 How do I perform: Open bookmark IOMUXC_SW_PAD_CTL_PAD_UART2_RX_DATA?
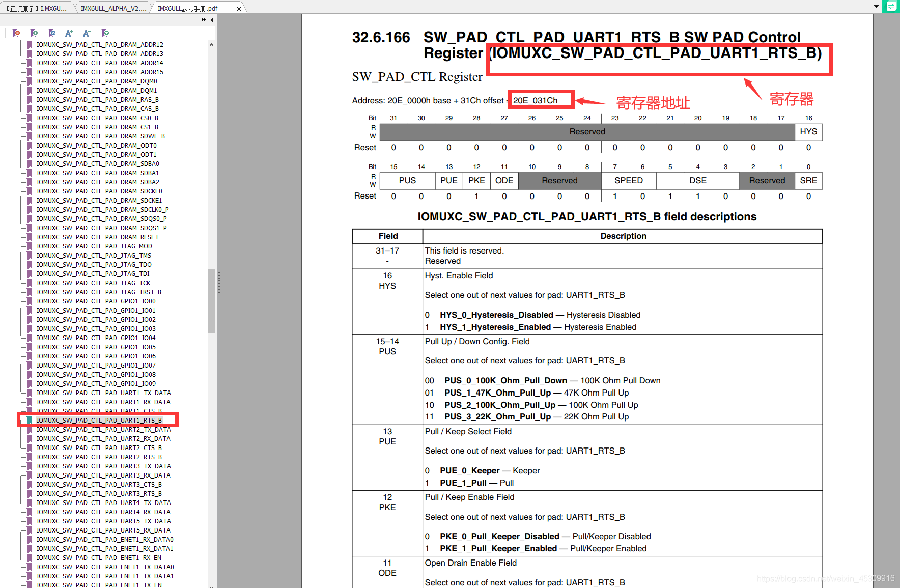pyautogui.click(x=103, y=439)
